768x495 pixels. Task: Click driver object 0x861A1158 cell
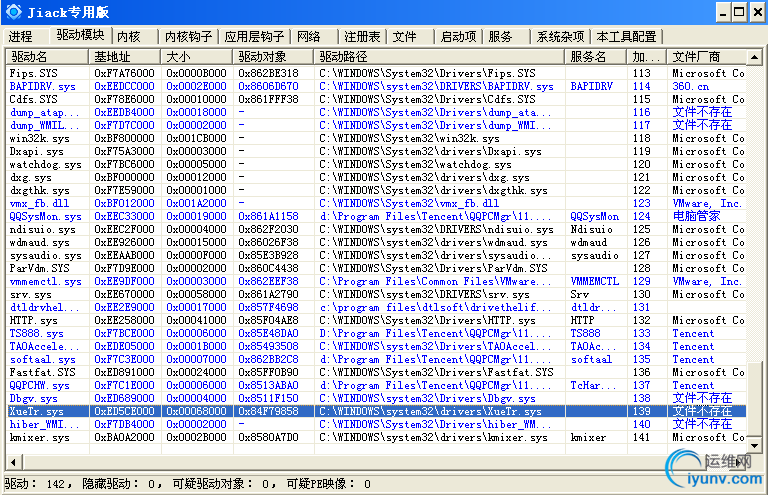(x=268, y=216)
